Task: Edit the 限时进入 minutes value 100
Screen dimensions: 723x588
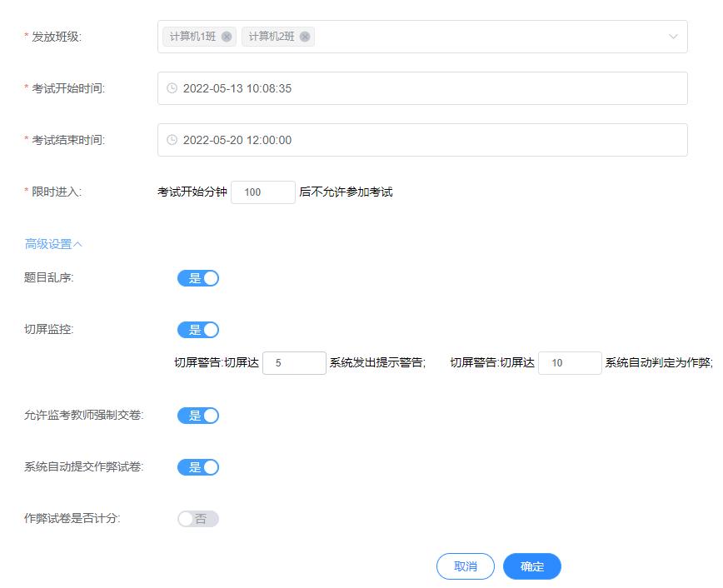Action: coord(263,192)
